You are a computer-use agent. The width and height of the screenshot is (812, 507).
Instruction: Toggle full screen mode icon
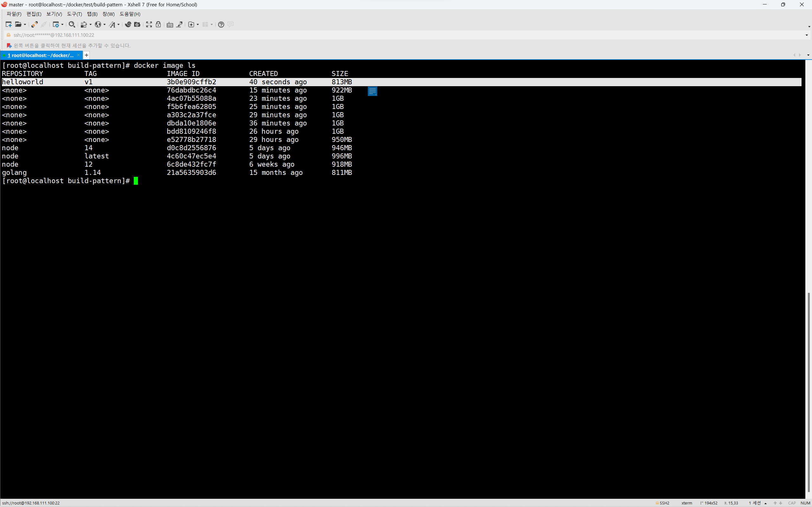[149, 24]
